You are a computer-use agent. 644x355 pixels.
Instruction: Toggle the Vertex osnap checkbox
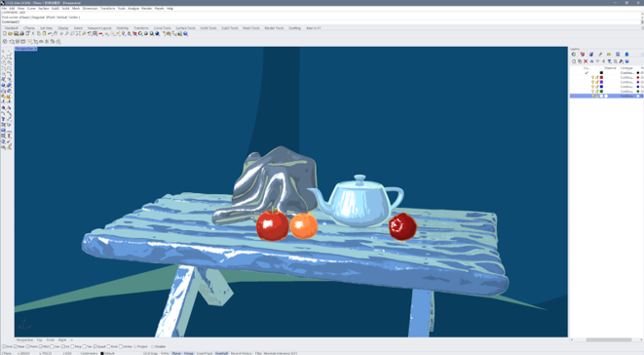(x=121, y=346)
